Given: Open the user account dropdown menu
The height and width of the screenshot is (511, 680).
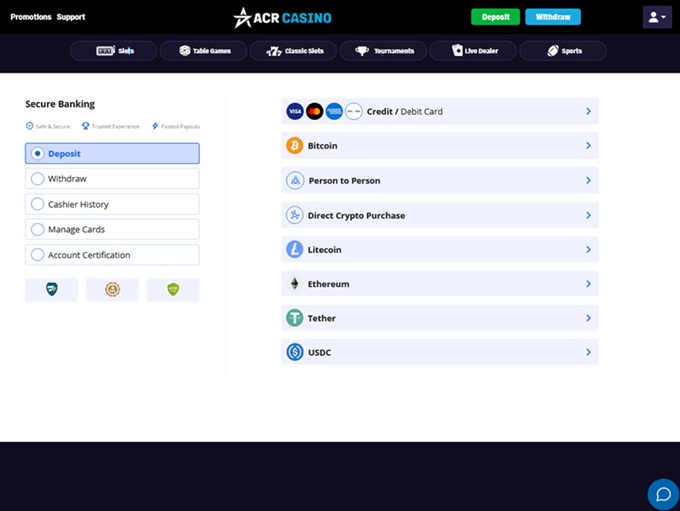Looking at the screenshot, I should [657, 17].
